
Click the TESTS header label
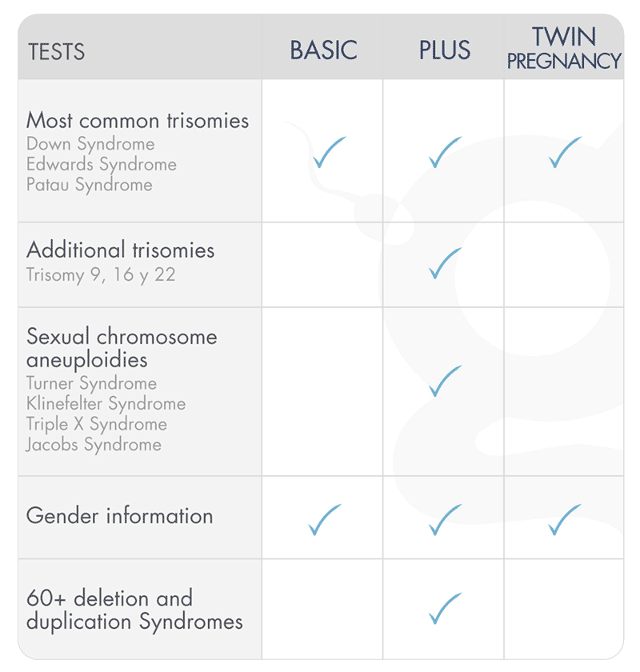pos(56,52)
